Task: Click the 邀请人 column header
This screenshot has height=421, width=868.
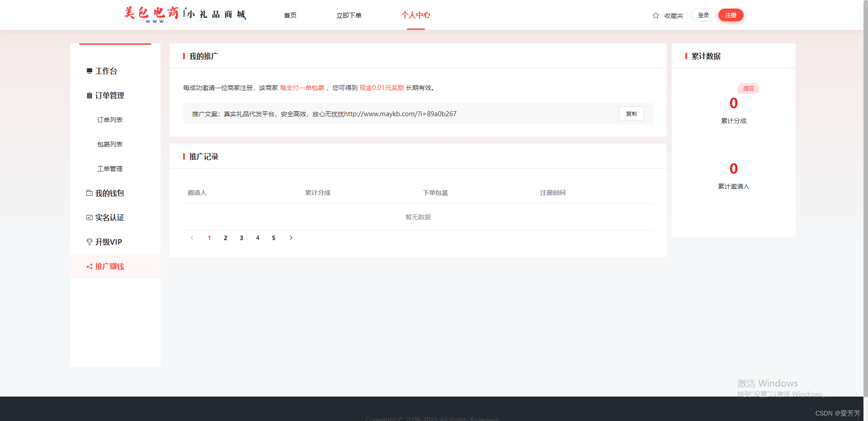Action: 197,193
